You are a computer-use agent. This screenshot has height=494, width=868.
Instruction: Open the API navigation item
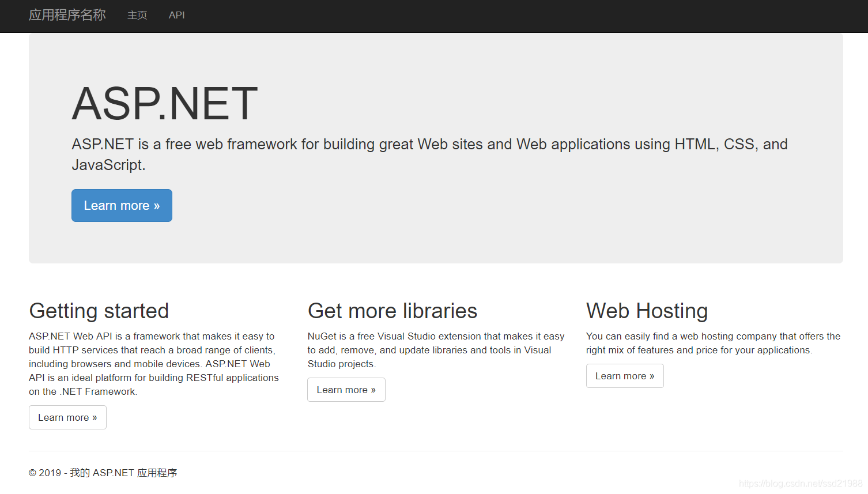pyautogui.click(x=176, y=16)
